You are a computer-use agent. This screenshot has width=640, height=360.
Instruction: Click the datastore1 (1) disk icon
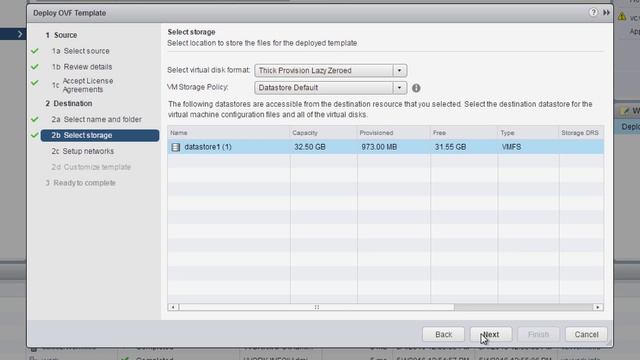tap(176, 147)
